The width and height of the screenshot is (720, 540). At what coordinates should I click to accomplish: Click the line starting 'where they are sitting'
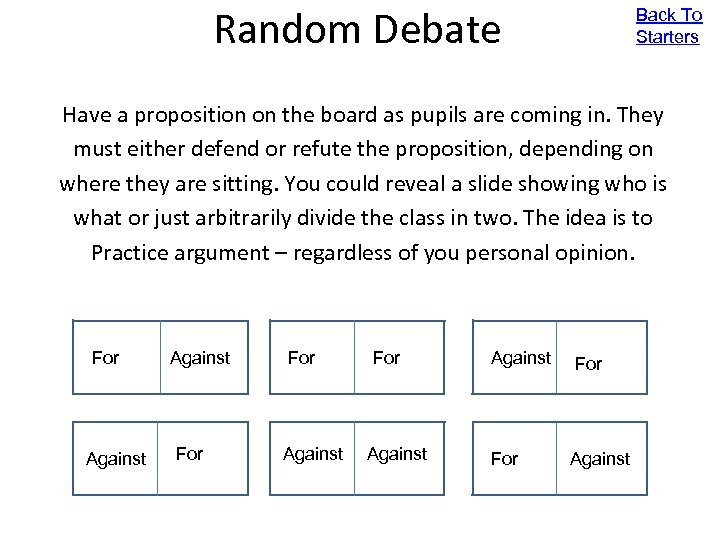pos(362,184)
